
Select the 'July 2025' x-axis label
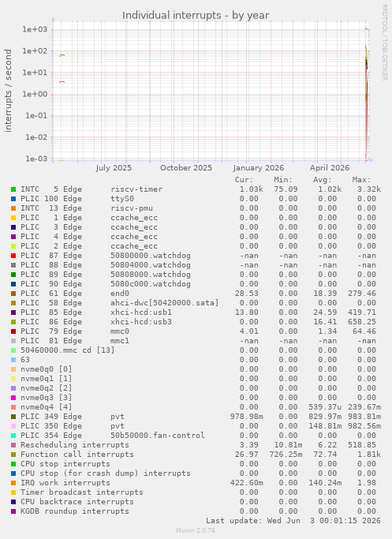click(x=114, y=168)
